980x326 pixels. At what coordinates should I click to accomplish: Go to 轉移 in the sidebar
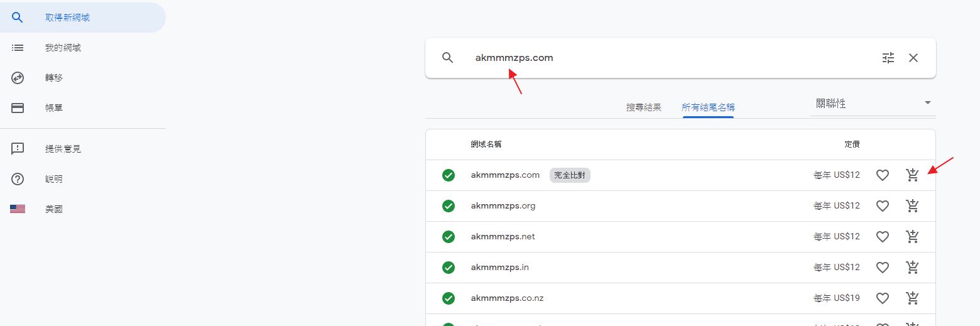(x=54, y=78)
